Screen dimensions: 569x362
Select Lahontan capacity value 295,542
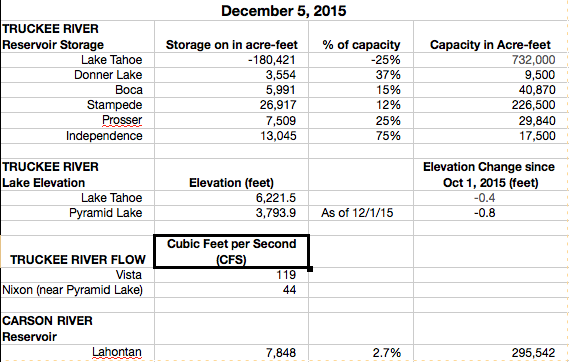[491, 353]
